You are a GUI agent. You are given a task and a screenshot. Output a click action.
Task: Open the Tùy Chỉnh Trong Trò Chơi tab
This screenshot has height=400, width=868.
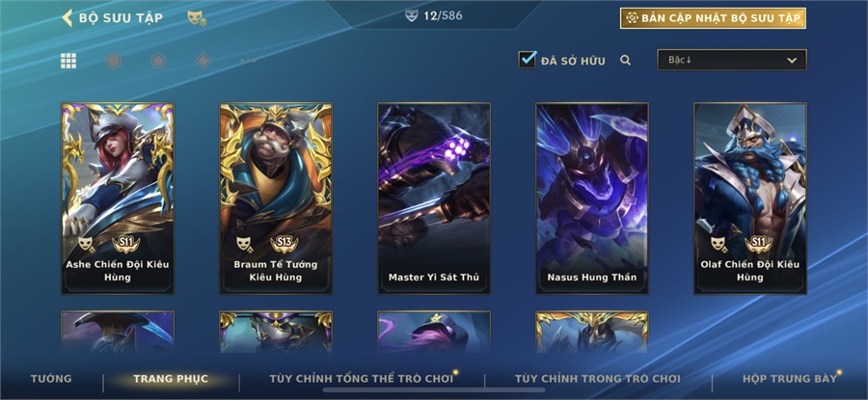point(598,379)
